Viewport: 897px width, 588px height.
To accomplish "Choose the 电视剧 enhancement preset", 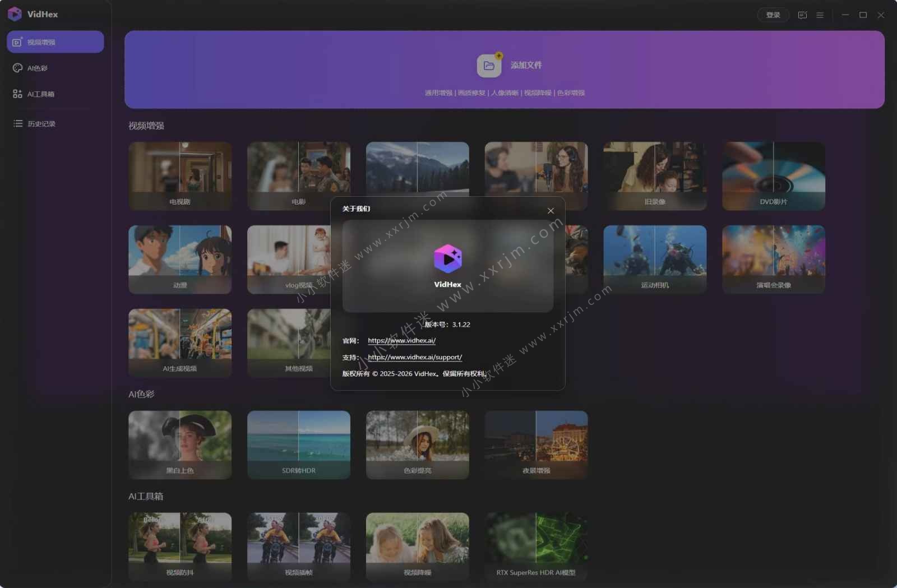I will click(x=180, y=176).
